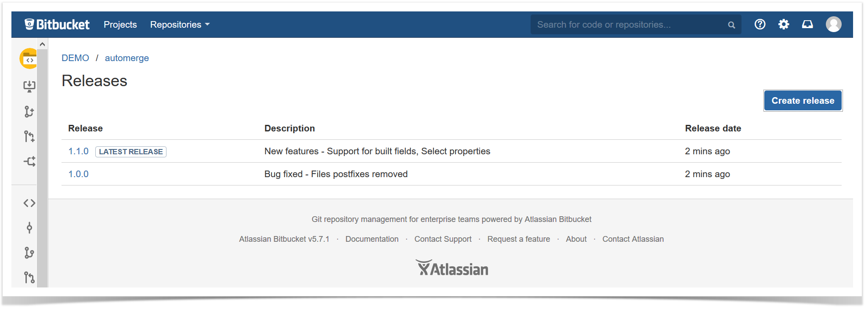Expand the Repositories dropdown menu
Screen dimensions: 868x309
180,25
